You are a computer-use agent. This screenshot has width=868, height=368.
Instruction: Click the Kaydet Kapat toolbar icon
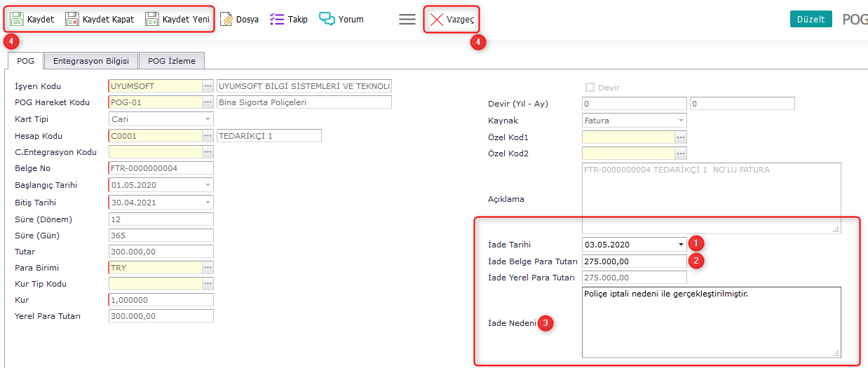72,20
